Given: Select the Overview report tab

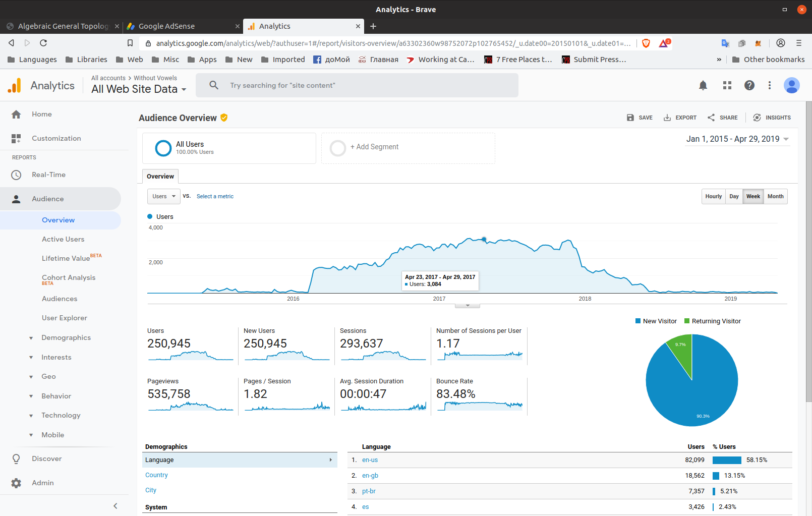Looking at the screenshot, I should [x=160, y=177].
